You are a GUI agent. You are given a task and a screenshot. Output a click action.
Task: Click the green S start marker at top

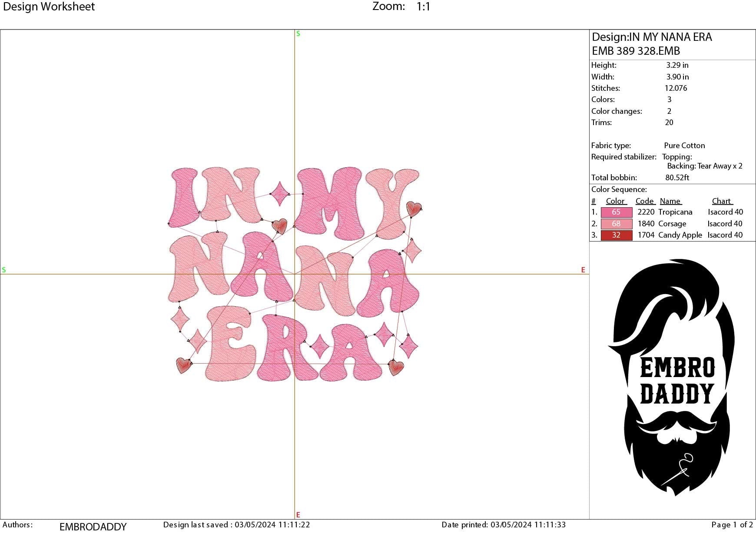tap(298, 33)
